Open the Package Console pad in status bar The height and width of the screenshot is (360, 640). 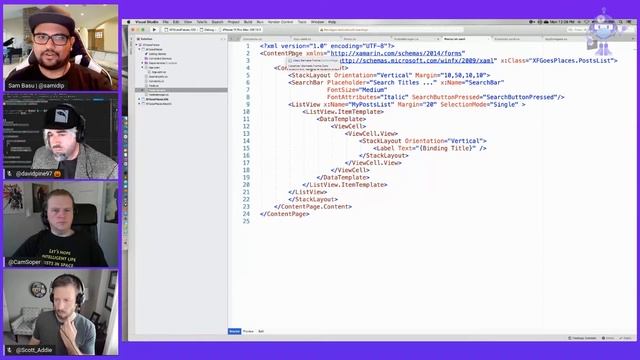[582, 338]
